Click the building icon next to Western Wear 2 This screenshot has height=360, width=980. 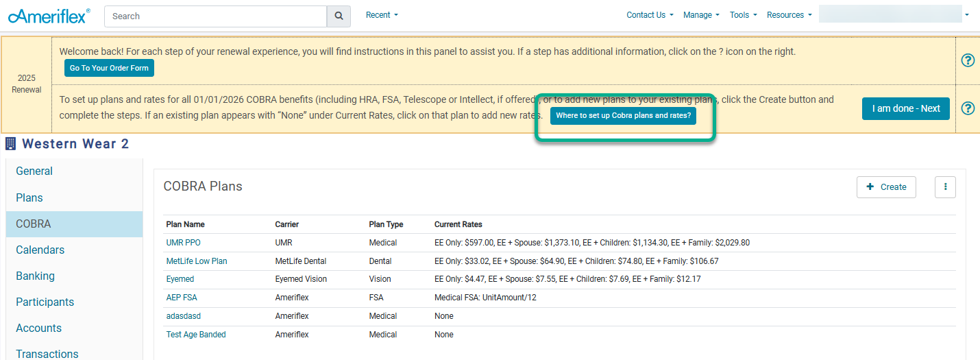click(11, 143)
